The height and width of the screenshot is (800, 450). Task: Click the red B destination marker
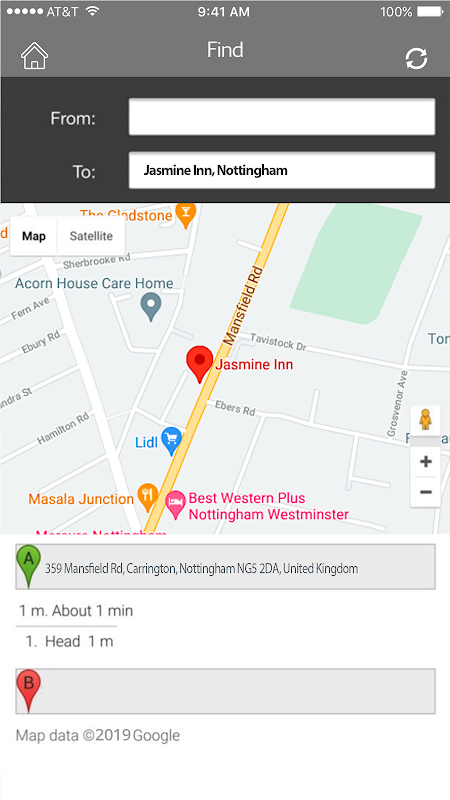(29, 691)
